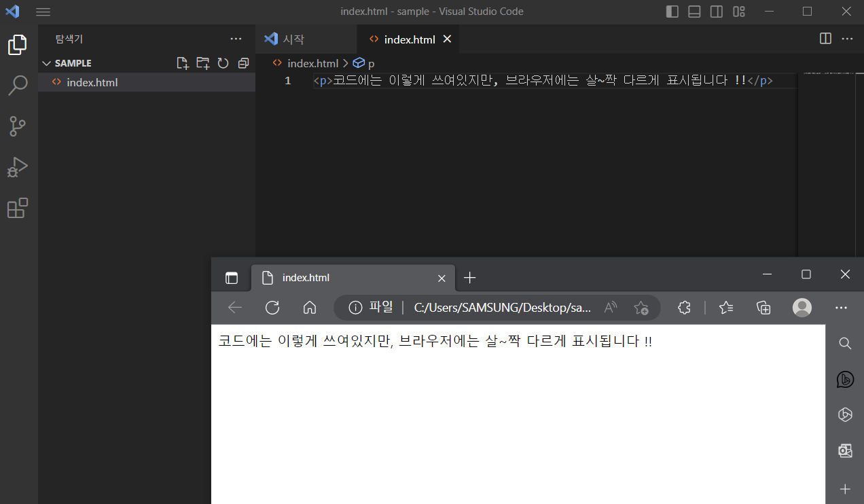Viewport: 864px width, 504px height.
Task: Go to browser home page
Action: coord(310,308)
